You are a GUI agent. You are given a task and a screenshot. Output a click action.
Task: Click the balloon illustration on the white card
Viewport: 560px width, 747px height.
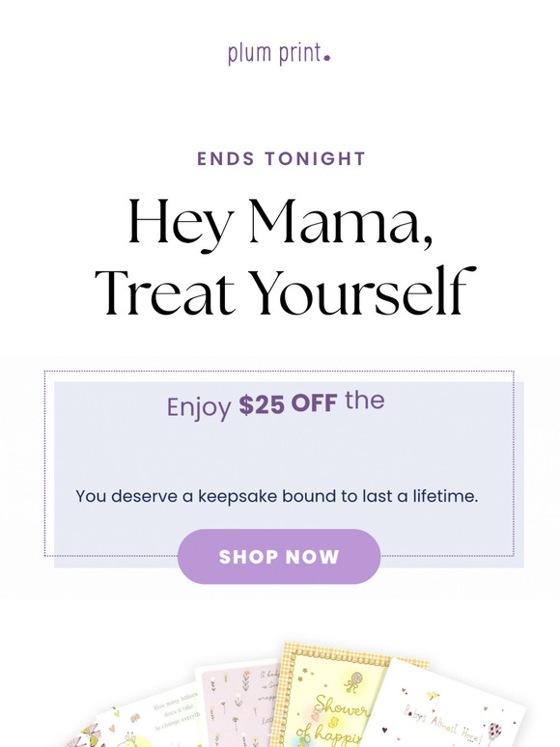coord(494,731)
